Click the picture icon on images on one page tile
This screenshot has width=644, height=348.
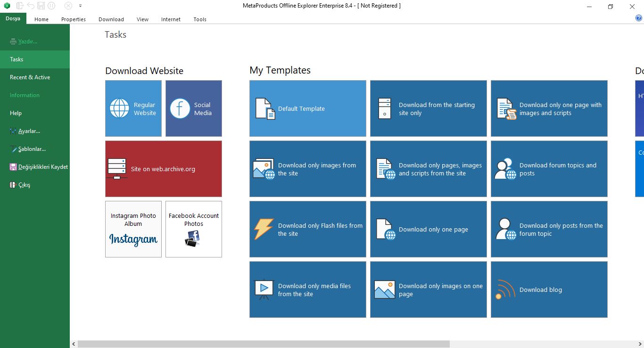(384, 290)
